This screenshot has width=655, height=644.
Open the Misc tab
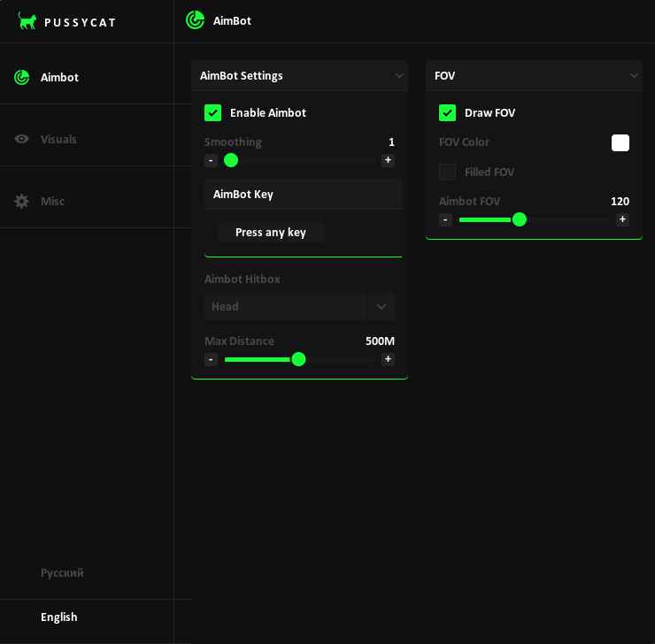coord(52,201)
